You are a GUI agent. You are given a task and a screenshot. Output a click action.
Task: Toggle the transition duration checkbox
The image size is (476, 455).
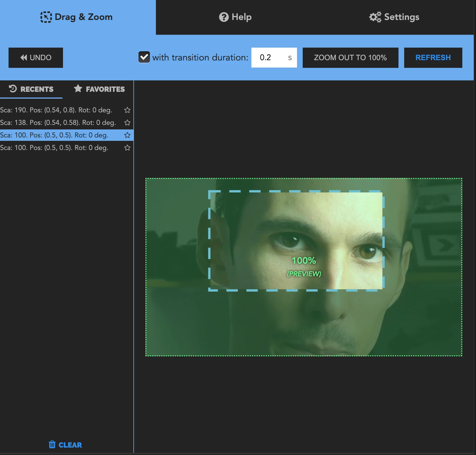pyautogui.click(x=144, y=57)
